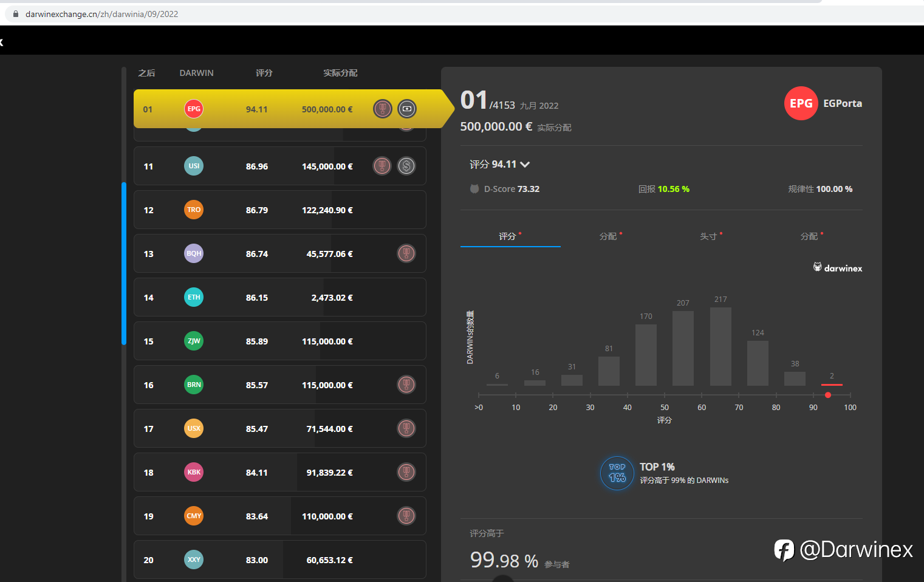This screenshot has height=582, width=924.
Task: Click the chart bar labeled 81
Action: [x=609, y=371]
